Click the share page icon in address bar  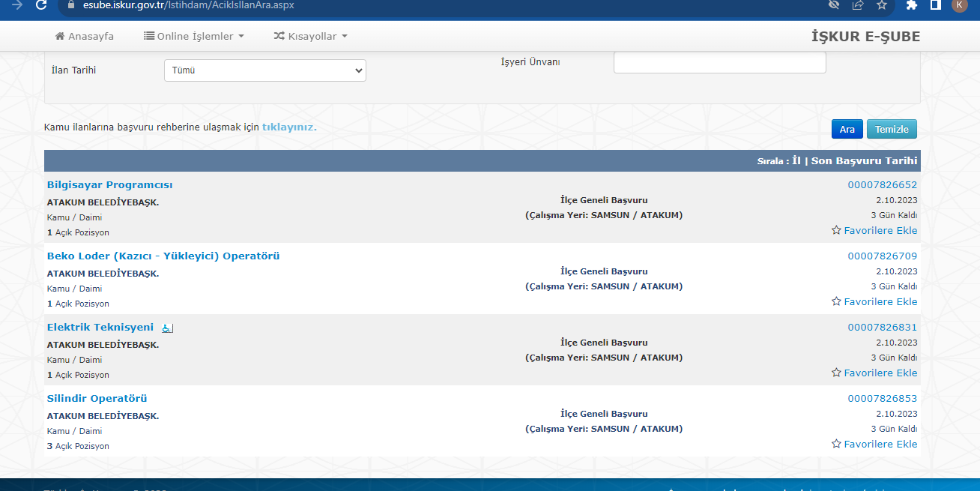tap(858, 4)
